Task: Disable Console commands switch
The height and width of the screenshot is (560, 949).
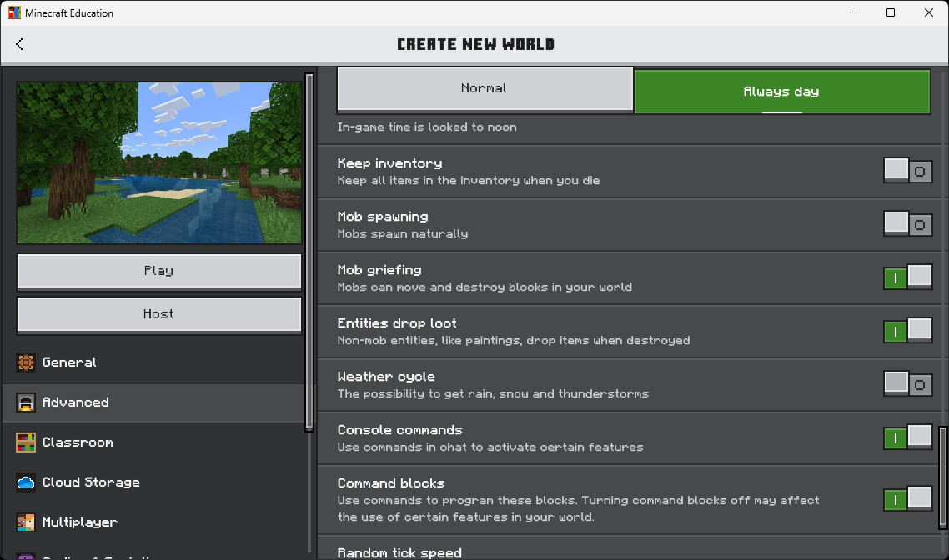Action: click(x=908, y=437)
